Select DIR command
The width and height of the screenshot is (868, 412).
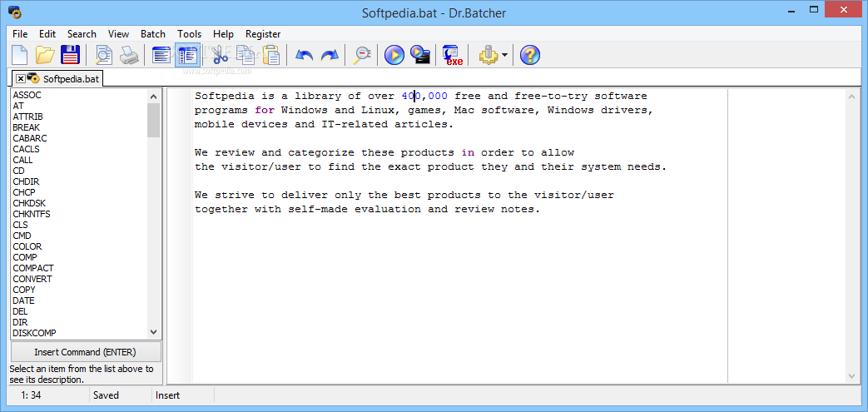pos(78,322)
